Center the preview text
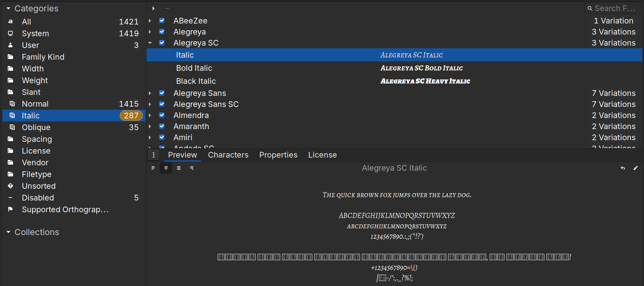Image resolution: width=644 pixels, height=286 pixels. click(166, 168)
